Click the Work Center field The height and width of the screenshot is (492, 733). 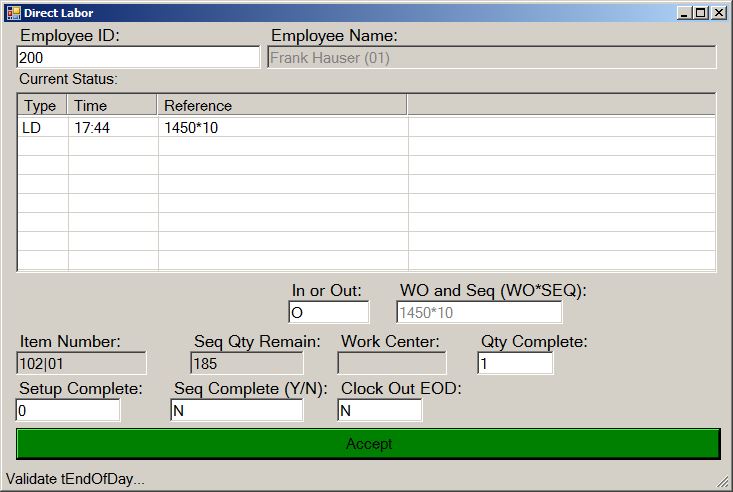click(392, 364)
